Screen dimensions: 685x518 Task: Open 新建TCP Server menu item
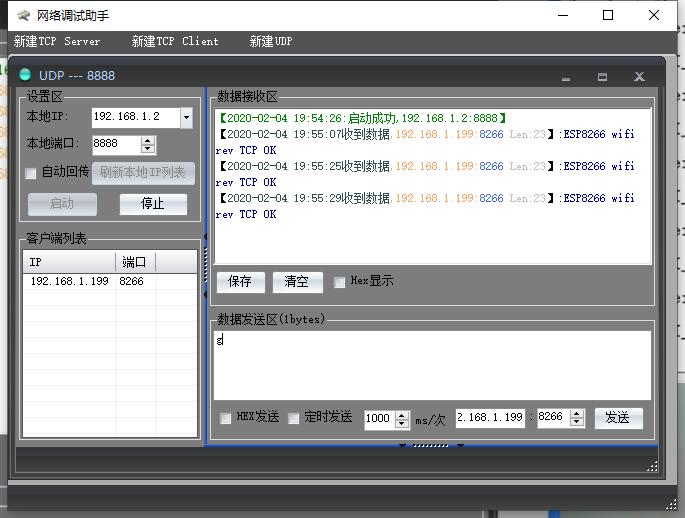click(57, 41)
